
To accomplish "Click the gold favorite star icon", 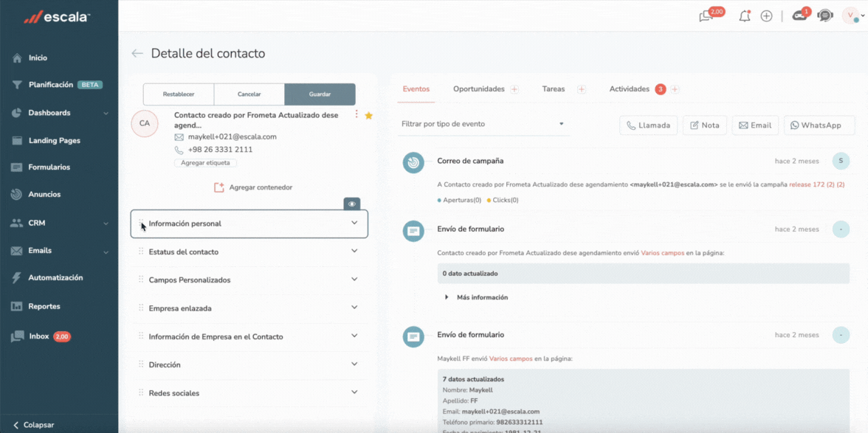I will coord(368,116).
